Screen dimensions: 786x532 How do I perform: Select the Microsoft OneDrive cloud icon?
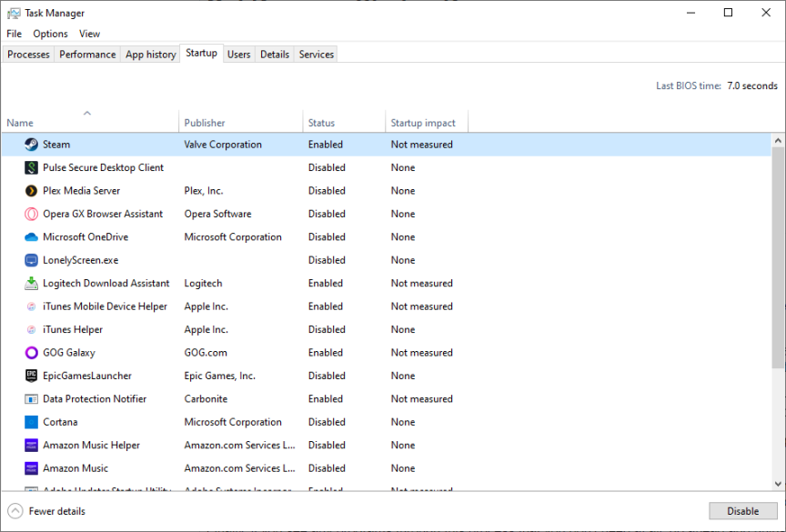click(x=31, y=237)
